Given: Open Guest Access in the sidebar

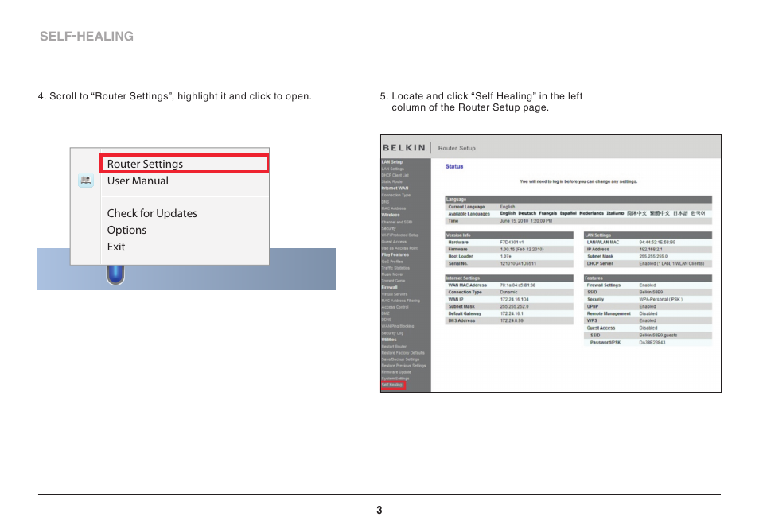Looking at the screenshot, I should pos(394,241).
